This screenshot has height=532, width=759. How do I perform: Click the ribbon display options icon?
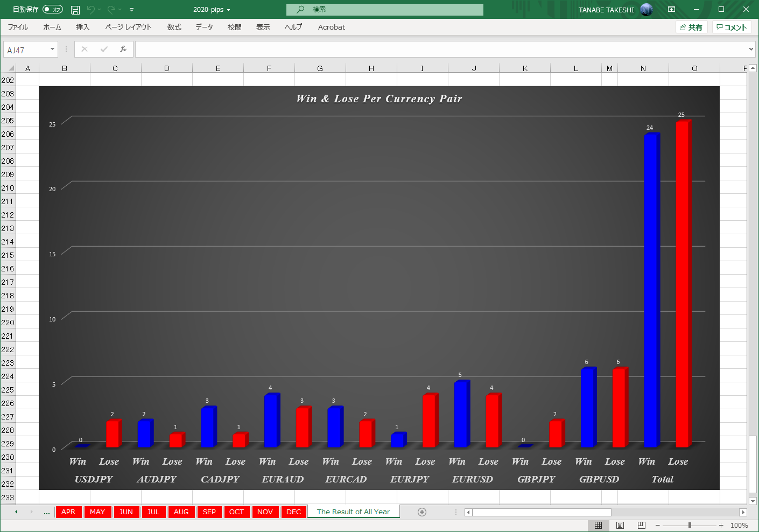(x=671, y=10)
